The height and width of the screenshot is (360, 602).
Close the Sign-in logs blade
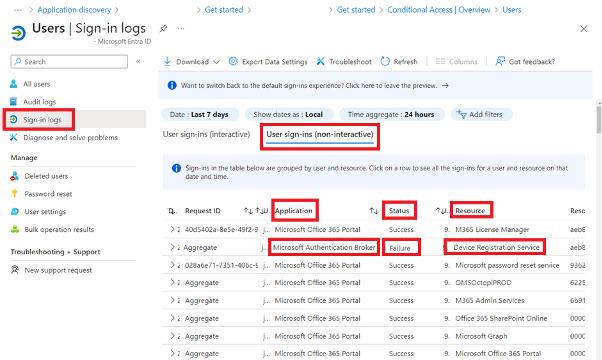coord(584,29)
